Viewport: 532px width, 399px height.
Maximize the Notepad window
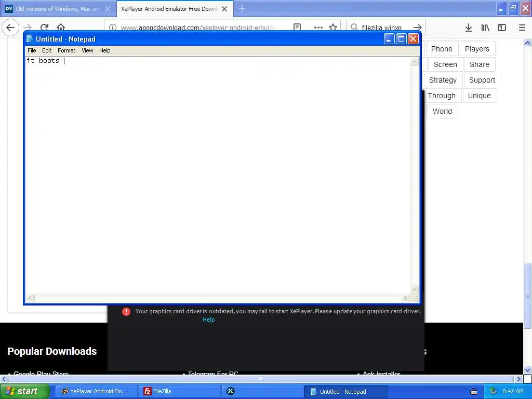(x=401, y=39)
